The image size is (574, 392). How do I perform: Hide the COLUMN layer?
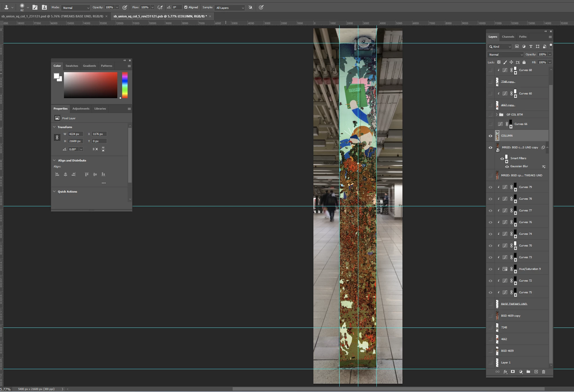coord(490,136)
